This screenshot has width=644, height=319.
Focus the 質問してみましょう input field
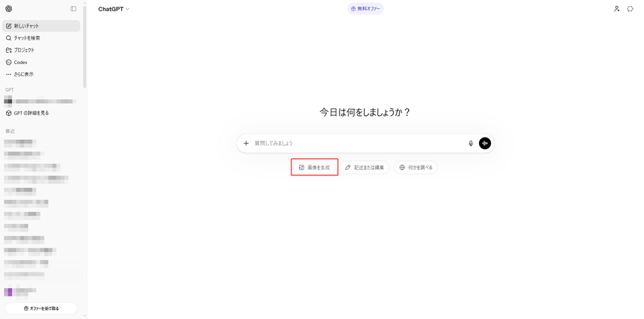point(359,143)
